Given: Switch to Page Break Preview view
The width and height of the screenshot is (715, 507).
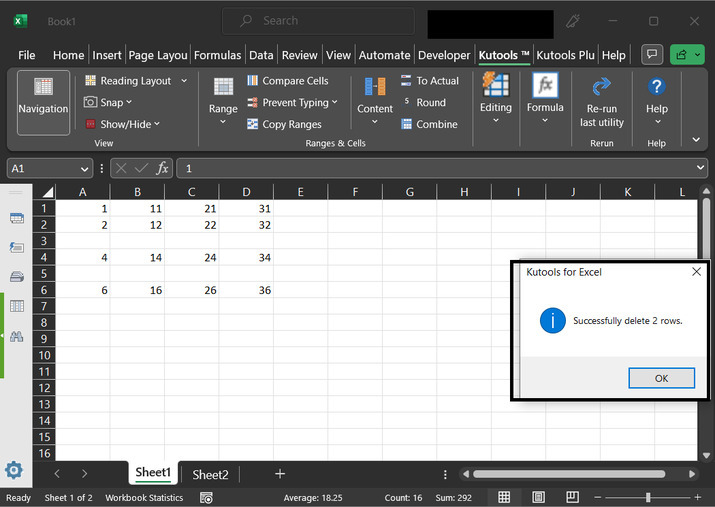Looking at the screenshot, I should (571, 497).
